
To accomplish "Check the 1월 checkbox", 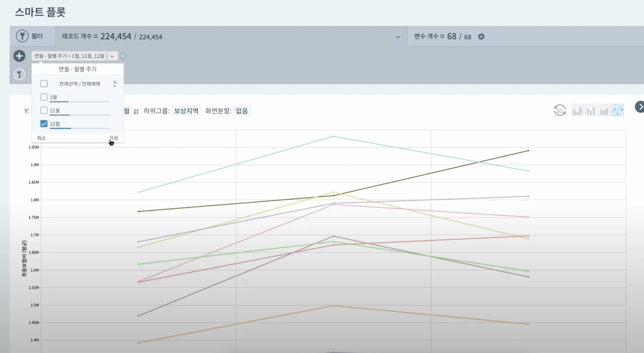I will pyautogui.click(x=44, y=97).
